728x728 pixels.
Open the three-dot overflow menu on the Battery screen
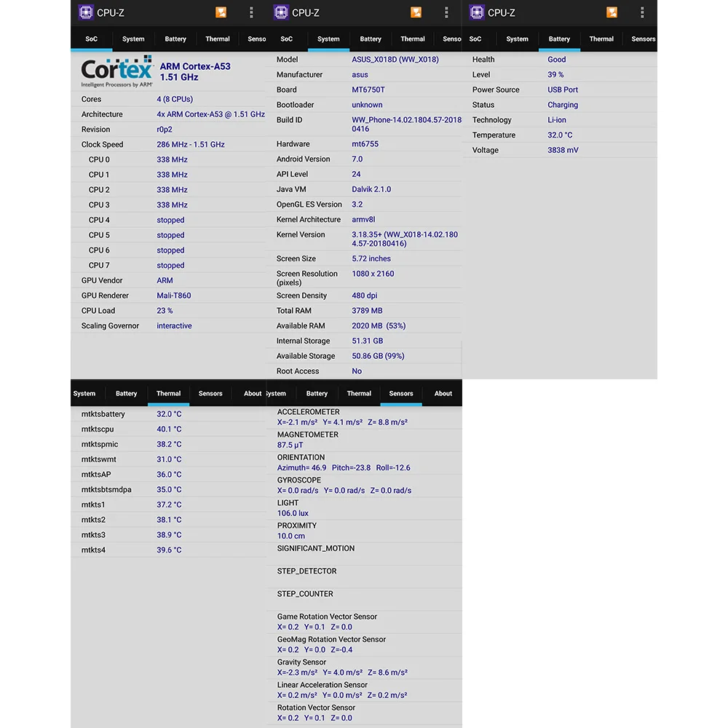[642, 12]
